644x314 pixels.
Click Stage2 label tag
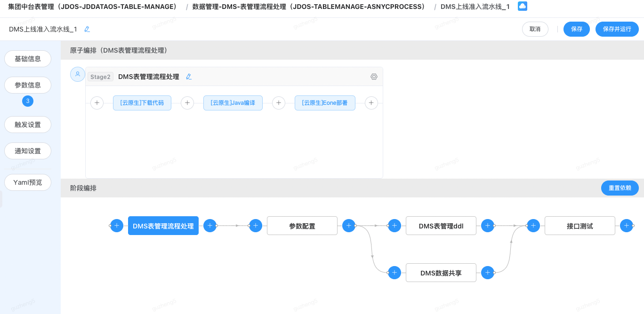100,77
